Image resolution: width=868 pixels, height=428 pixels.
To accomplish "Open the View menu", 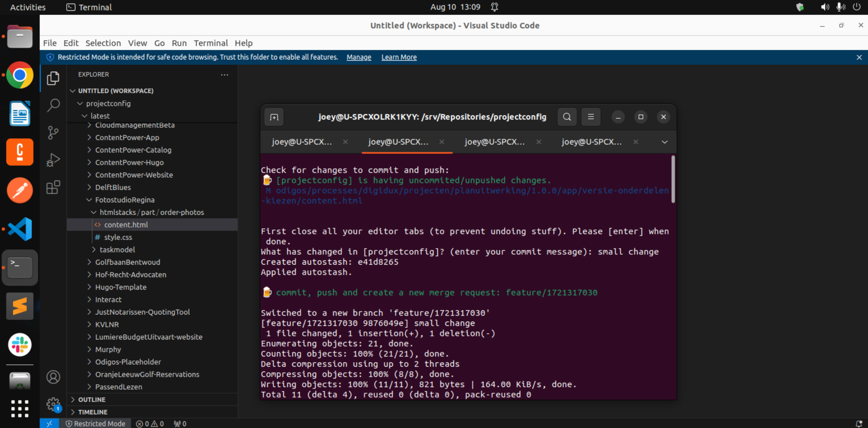I will coord(137,43).
